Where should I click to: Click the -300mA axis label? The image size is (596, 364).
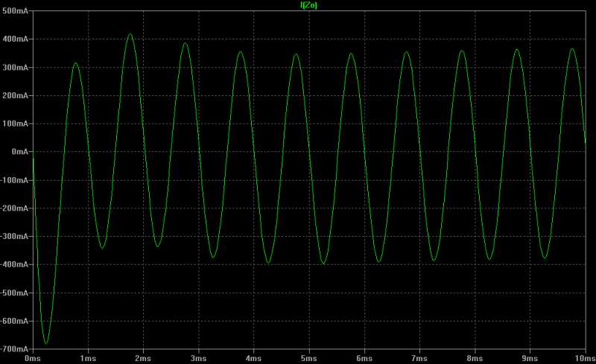tap(14, 236)
